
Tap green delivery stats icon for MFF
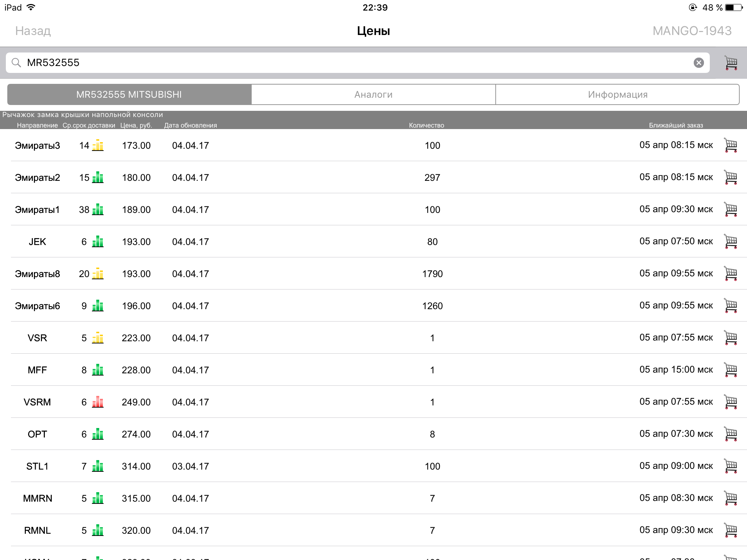(98, 370)
